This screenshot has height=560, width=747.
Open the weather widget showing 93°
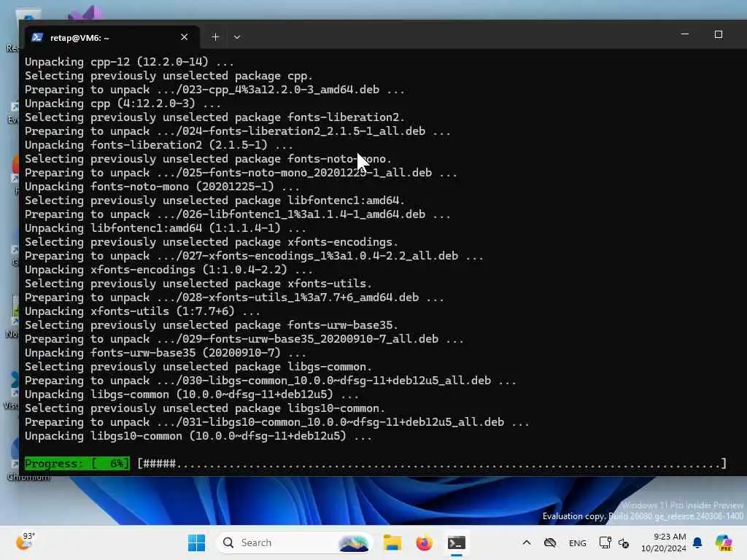(25, 541)
